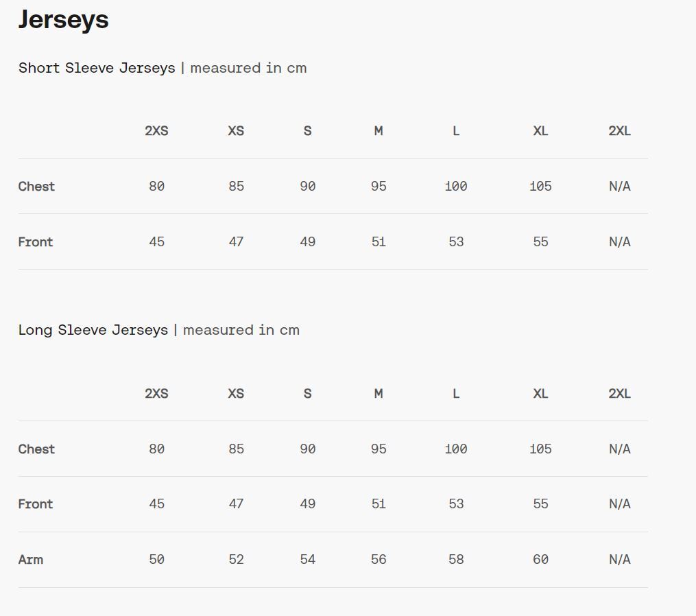Select the S column header in Long Sleeve table

[x=307, y=394]
